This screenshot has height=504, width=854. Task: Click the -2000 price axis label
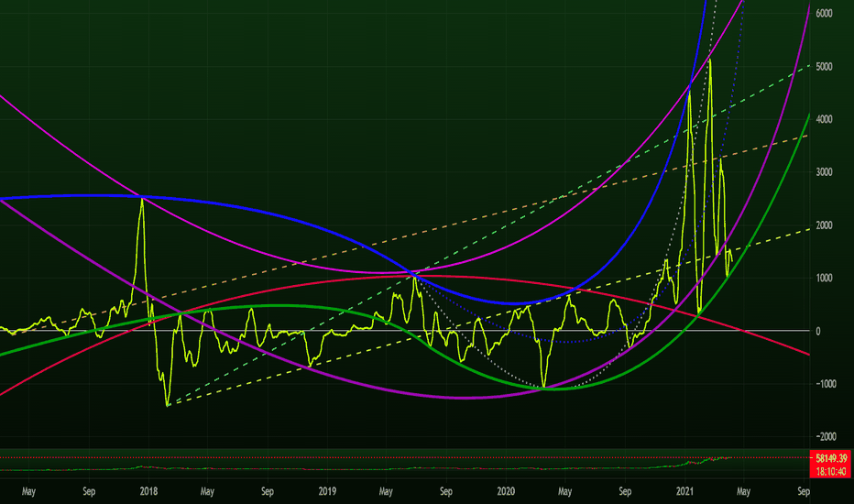click(826, 436)
